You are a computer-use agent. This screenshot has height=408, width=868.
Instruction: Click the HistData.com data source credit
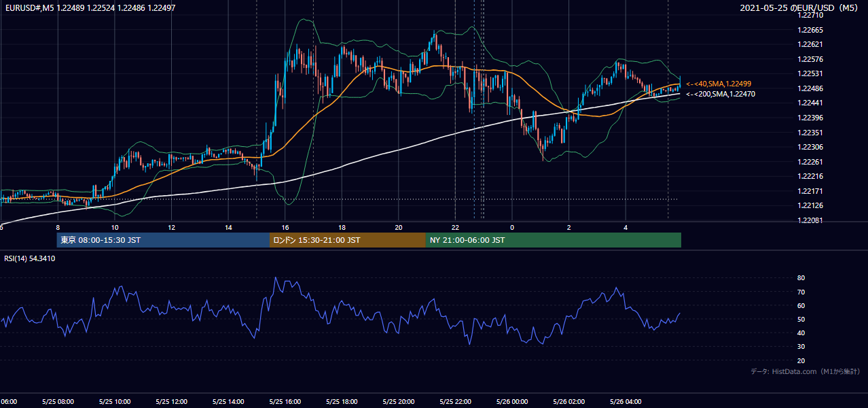[806, 371]
